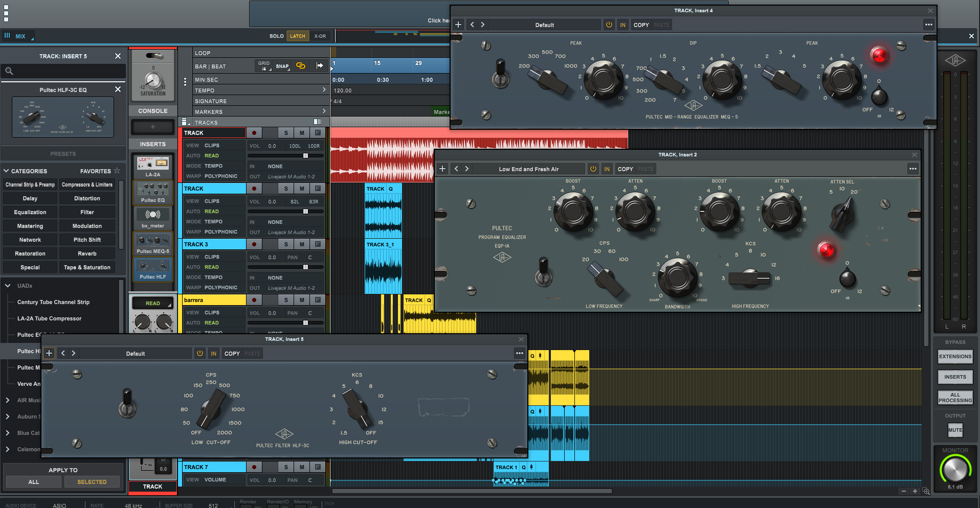This screenshot has height=508, width=980.
Task: Expand the AIR Music folder
Action: 8,400
